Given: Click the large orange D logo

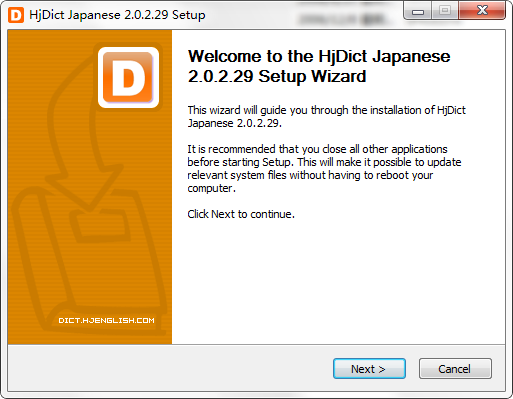Looking at the screenshot, I should coord(128,77).
